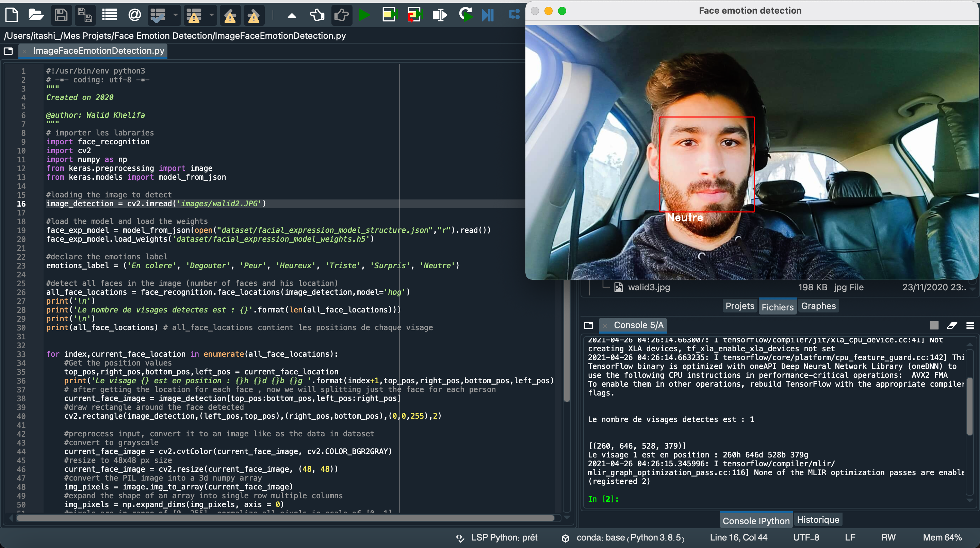Screen dimensions: 980x548
Task: Click console vertical scrollbar thumb
Action: pos(970,406)
